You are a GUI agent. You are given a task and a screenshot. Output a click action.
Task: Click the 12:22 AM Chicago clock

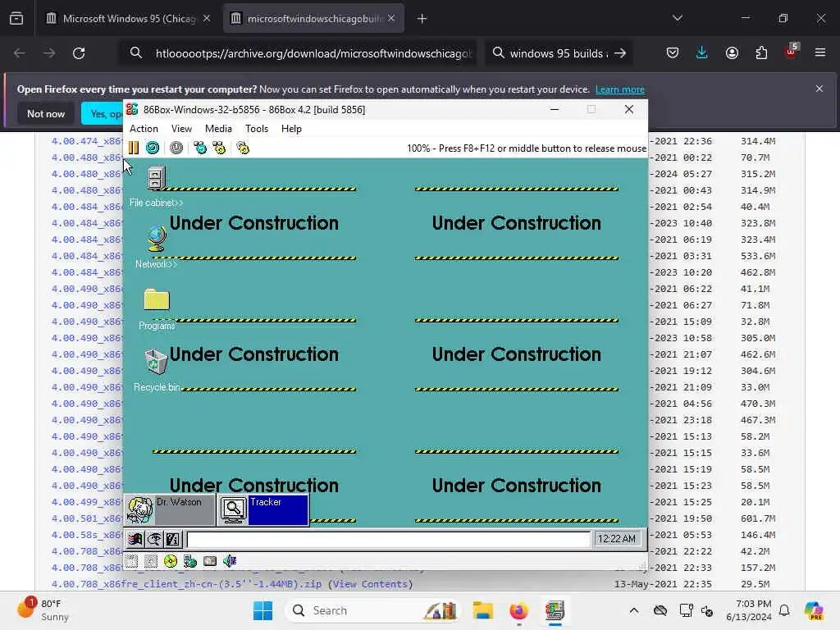tap(617, 539)
